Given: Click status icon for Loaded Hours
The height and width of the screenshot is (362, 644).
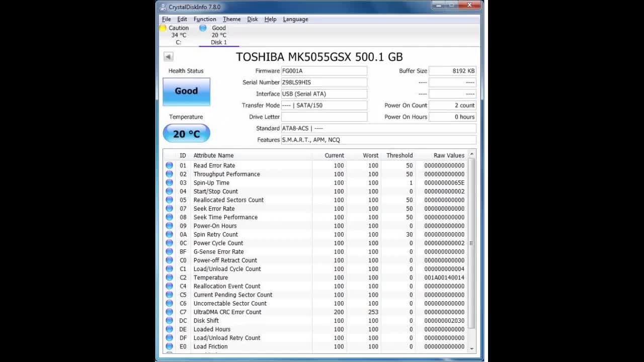Looking at the screenshot, I should pos(169,329).
